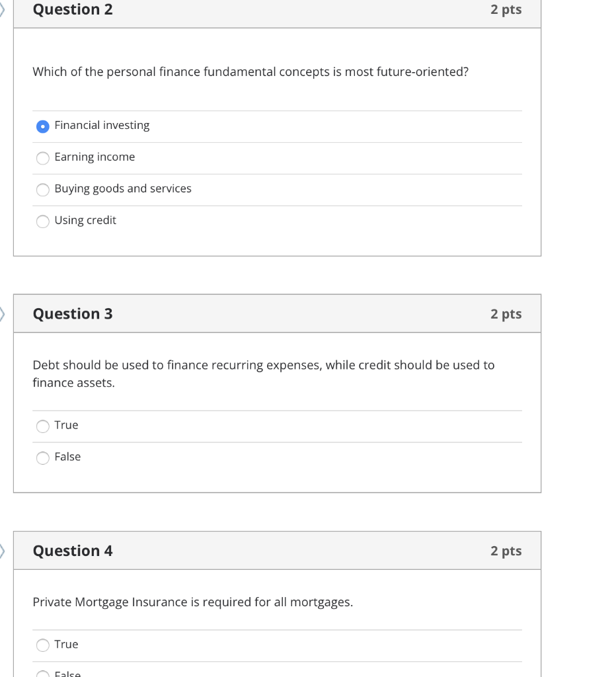Click the Question 3 header bar

[278, 313]
